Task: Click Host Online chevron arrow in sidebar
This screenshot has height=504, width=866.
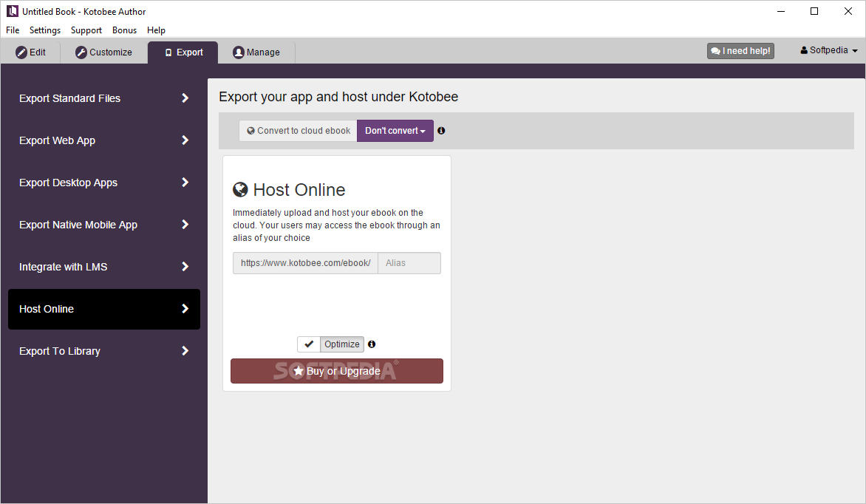Action: [185, 308]
